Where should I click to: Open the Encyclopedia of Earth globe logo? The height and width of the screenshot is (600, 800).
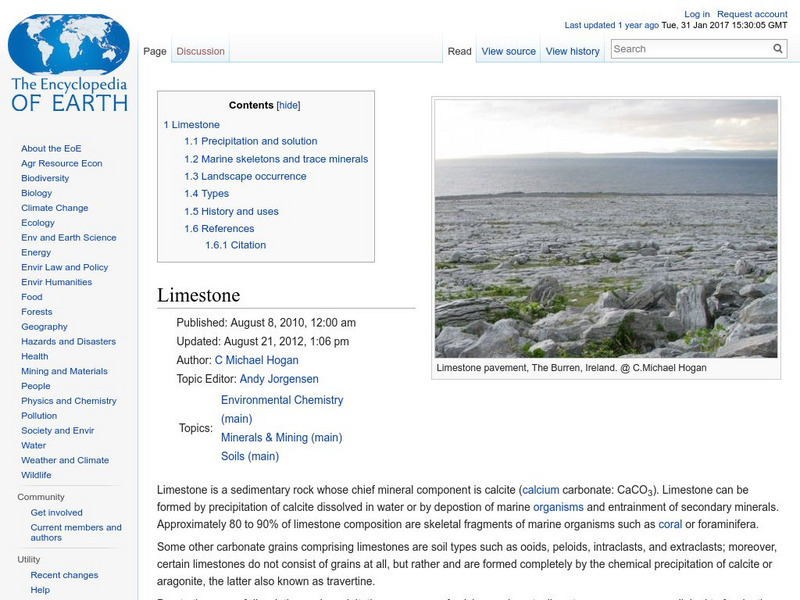point(69,63)
